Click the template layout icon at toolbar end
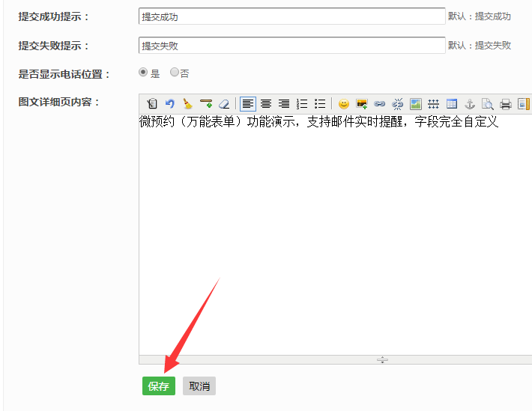Viewport: 532px width, 411px height. 524,104
